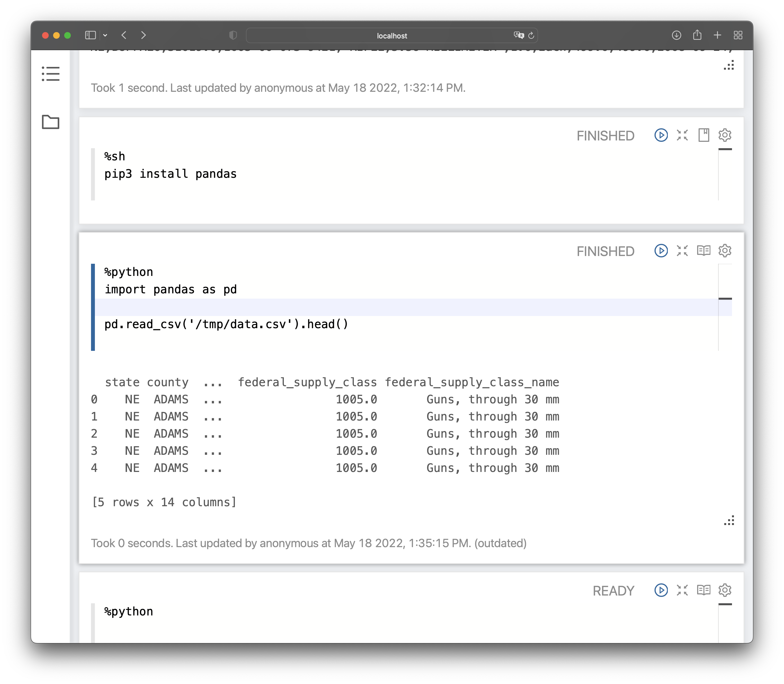Click FINISHED status of read_csv paragraph
This screenshot has width=784, height=684.
(605, 252)
